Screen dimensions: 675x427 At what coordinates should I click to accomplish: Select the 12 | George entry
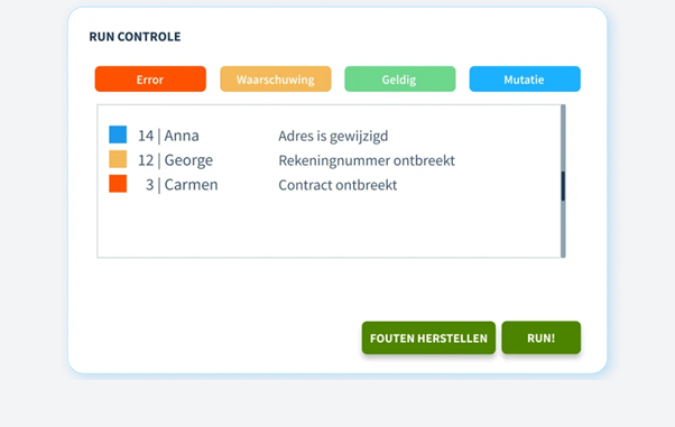point(175,160)
